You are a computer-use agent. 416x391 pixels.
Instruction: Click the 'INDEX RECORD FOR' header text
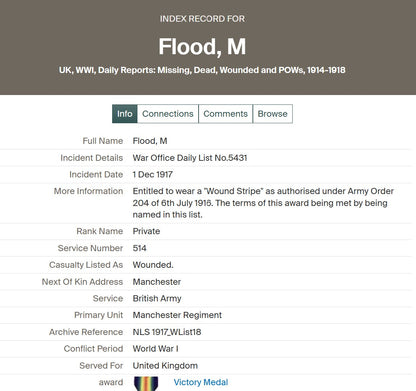point(202,19)
